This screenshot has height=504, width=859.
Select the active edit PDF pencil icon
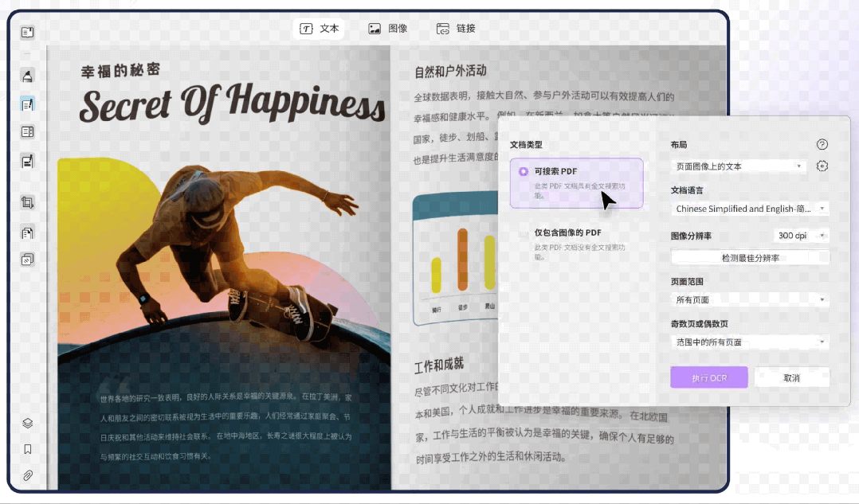[27, 104]
